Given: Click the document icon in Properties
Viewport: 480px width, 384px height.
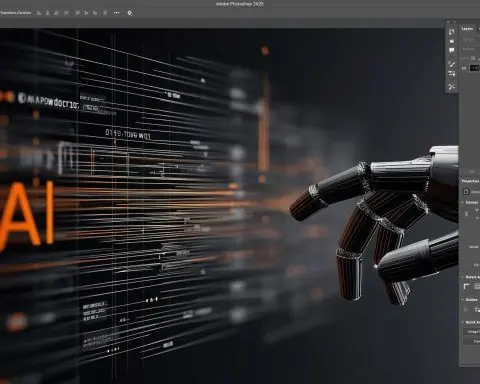Looking at the screenshot, I should 466,192.
